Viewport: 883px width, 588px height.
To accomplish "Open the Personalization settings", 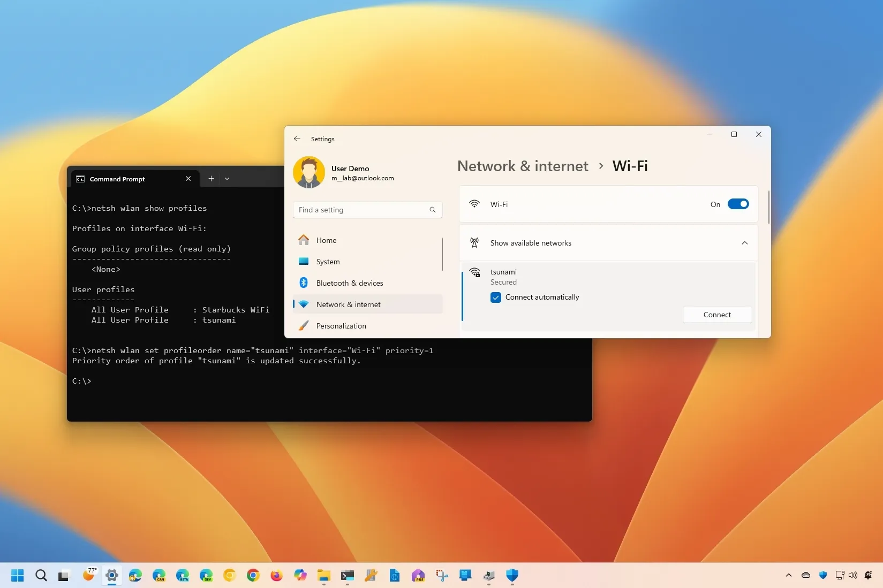I will click(x=341, y=325).
